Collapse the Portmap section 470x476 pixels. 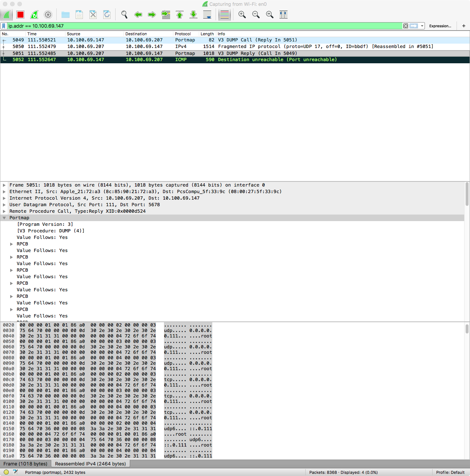coord(4,218)
